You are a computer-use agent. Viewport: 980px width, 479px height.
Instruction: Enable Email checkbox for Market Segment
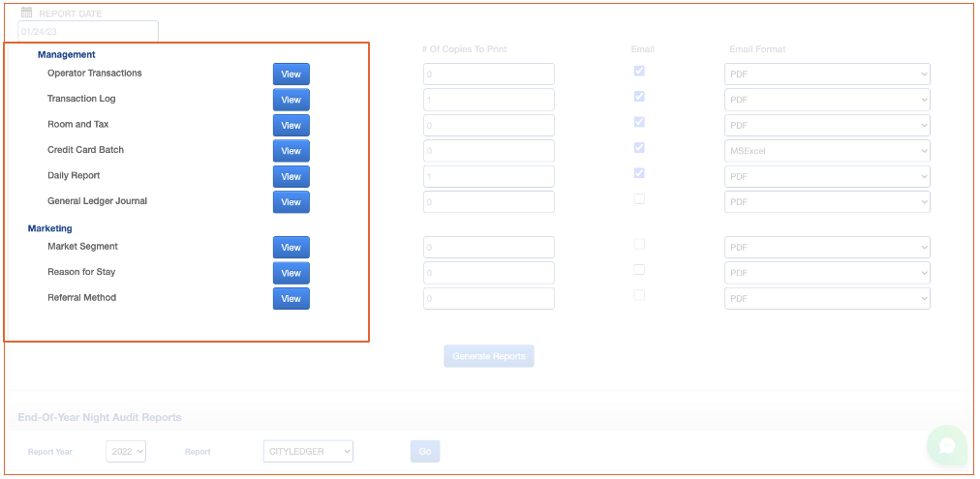(x=639, y=244)
